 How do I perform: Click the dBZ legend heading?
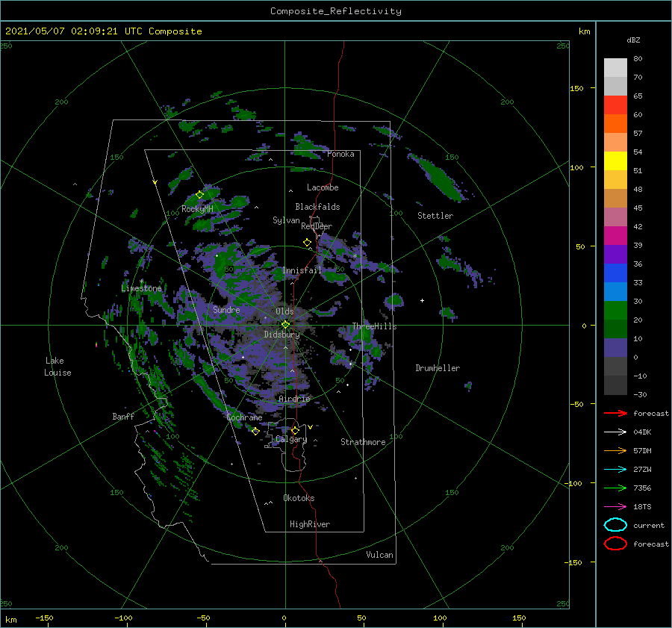(x=633, y=40)
